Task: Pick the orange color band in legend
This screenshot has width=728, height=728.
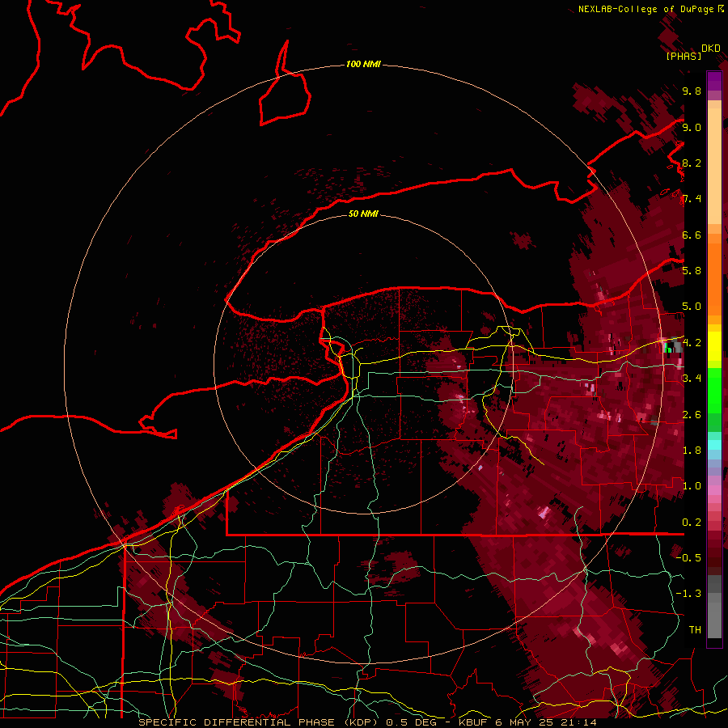Action: pyautogui.click(x=714, y=278)
